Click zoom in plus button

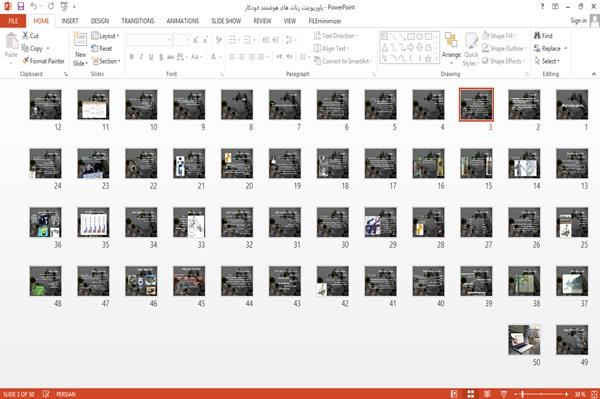click(566, 394)
